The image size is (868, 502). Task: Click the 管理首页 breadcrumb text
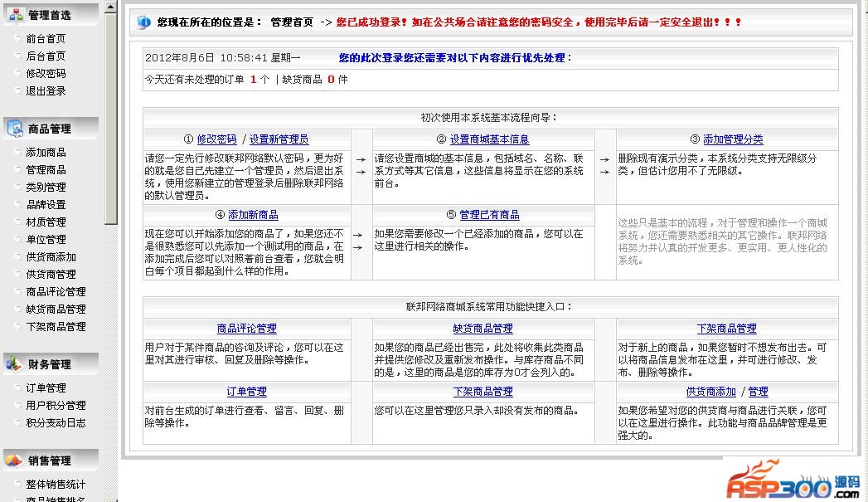click(292, 22)
